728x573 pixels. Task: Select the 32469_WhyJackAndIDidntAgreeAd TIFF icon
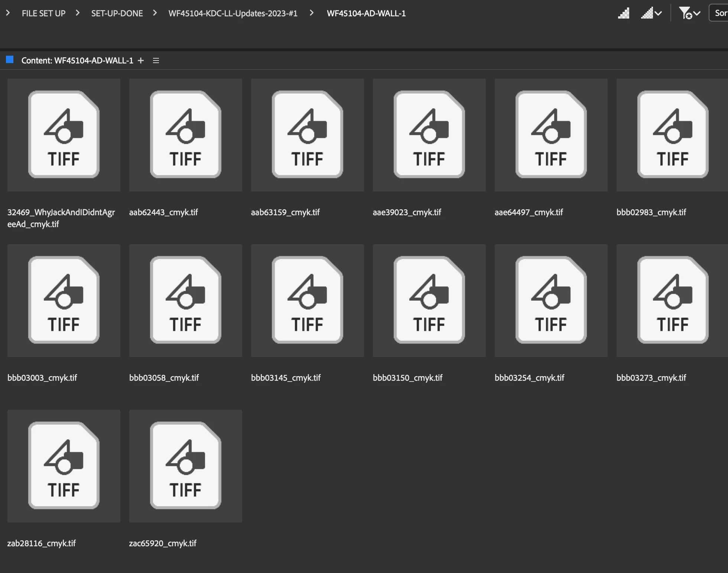pyautogui.click(x=64, y=135)
